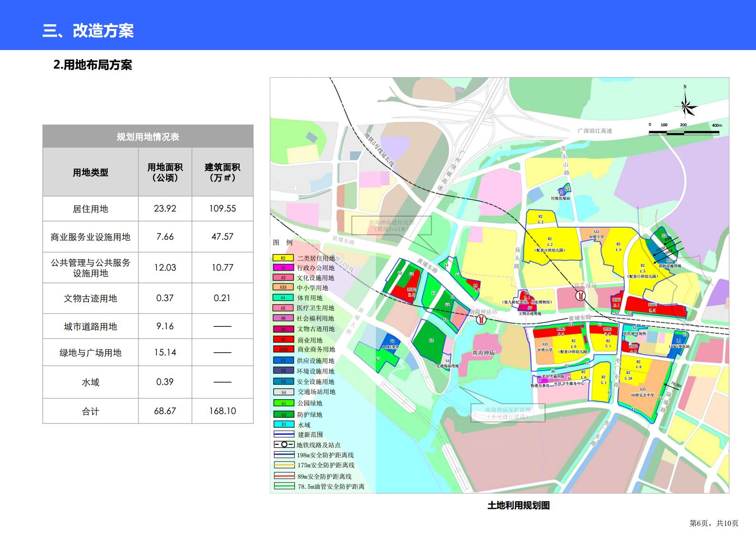756x535 pixels.
Task: Click the 89m安全防护距离线 red legend symbol
Action: click(x=283, y=476)
